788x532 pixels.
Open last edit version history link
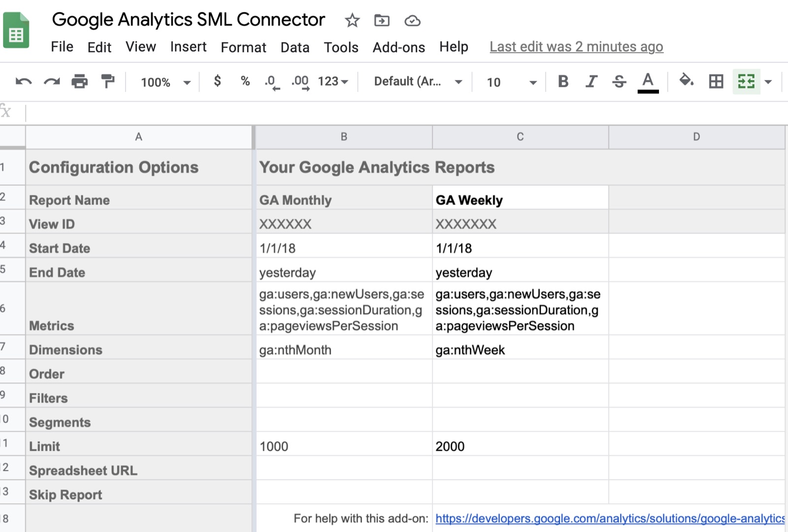coord(576,47)
